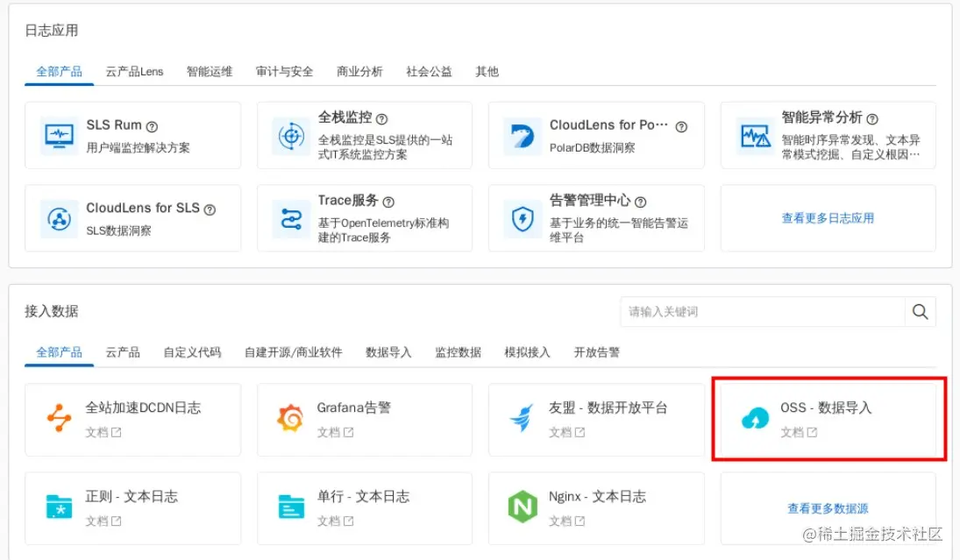Select 全部产品 tab in 接入数据
The height and width of the screenshot is (560, 960).
[60, 352]
